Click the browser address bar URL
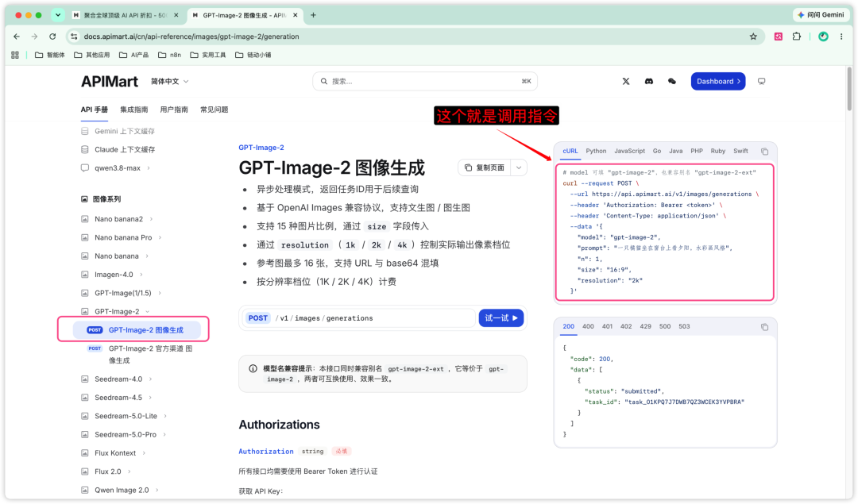 191,37
